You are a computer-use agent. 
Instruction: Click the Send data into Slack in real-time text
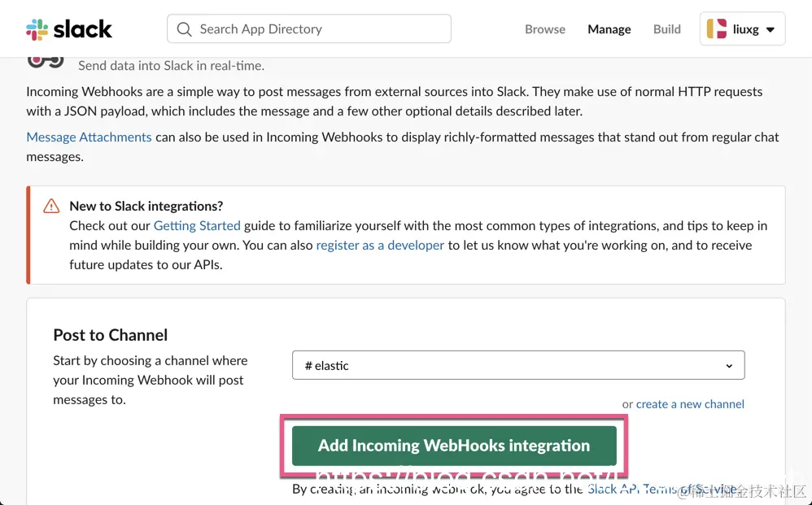[172, 66]
